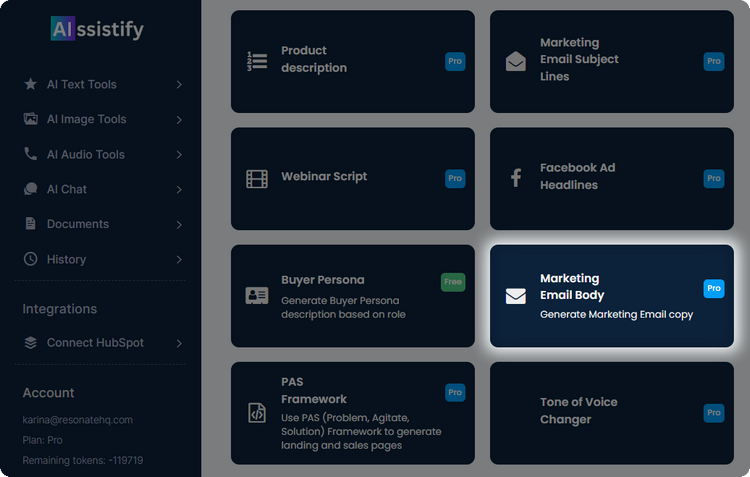Click the envelope icon on Marketing Email Body
The image size is (750, 477).
[516, 296]
